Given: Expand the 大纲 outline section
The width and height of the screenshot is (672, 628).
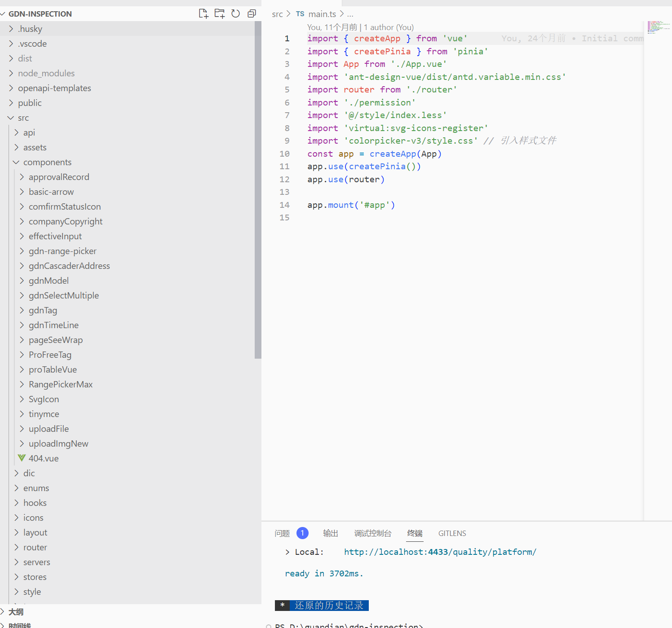Looking at the screenshot, I should click(x=3, y=612).
